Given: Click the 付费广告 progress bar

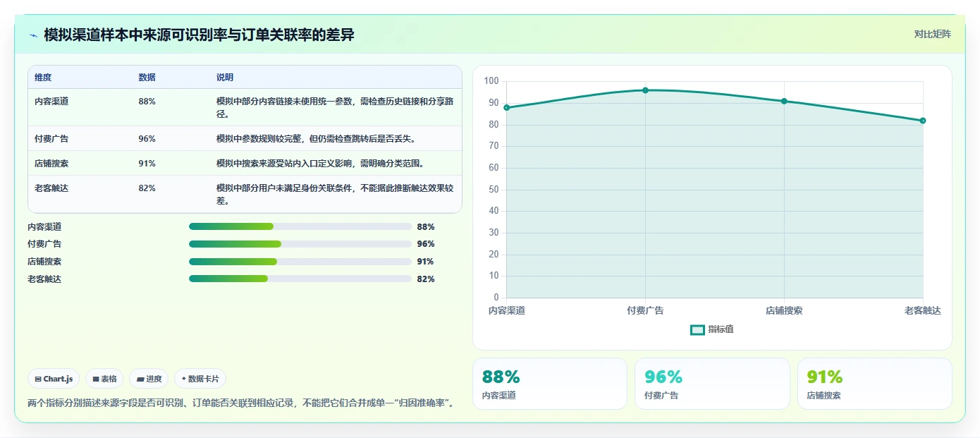Looking at the screenshot, I should click(x=300, y=244).
